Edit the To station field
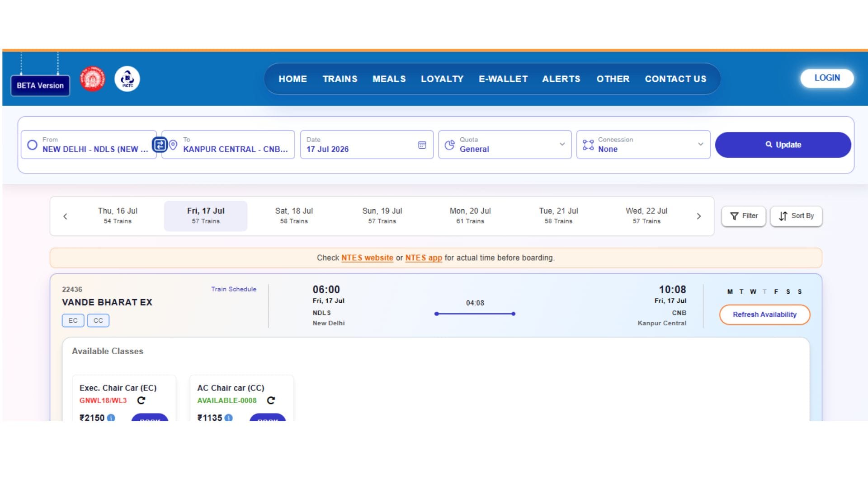Screen dimensions: 868x488 click(x=228, y=145)
